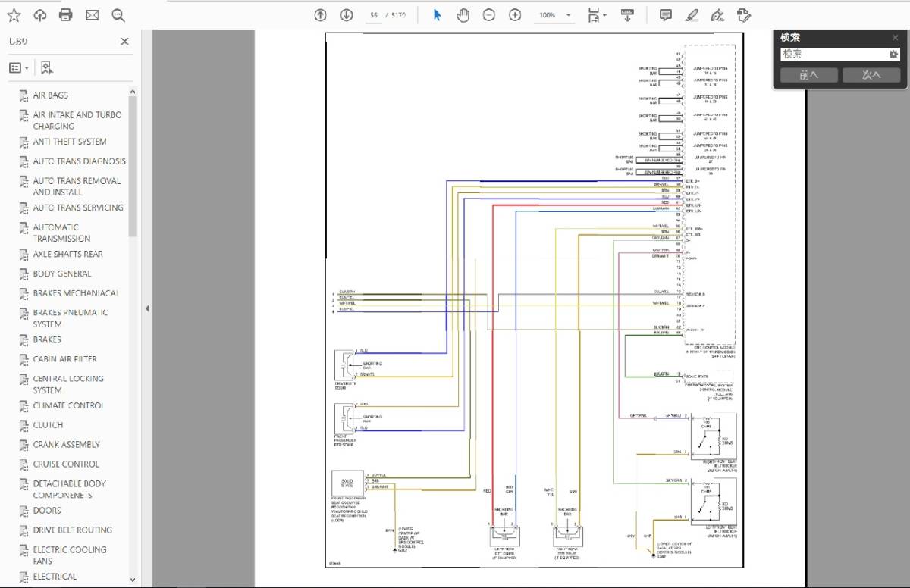The image size is (910, 588).
Task: Click the bookmarks panel scrollbar thumb
Action: [x=133, y=167]
